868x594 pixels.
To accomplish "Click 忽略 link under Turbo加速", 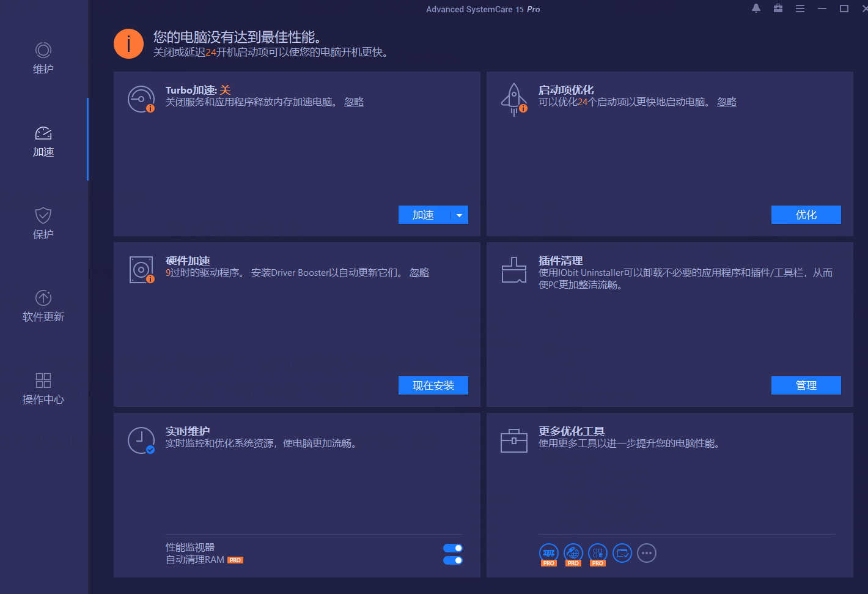I will click(354, 102).
